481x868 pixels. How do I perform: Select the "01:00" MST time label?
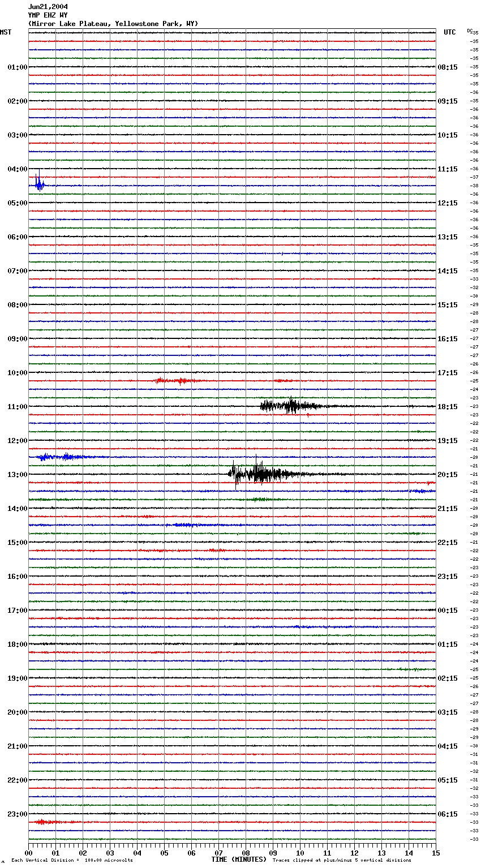click(18, 67)
